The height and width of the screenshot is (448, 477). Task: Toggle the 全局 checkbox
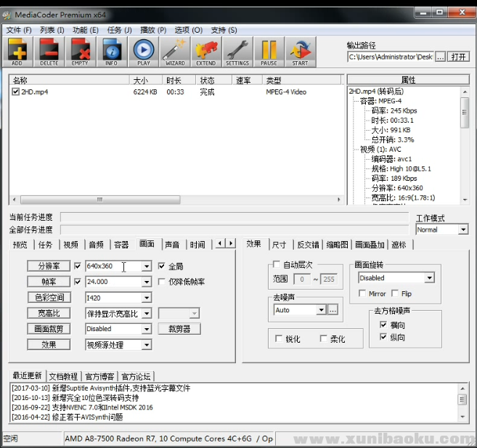coord(162,266)
